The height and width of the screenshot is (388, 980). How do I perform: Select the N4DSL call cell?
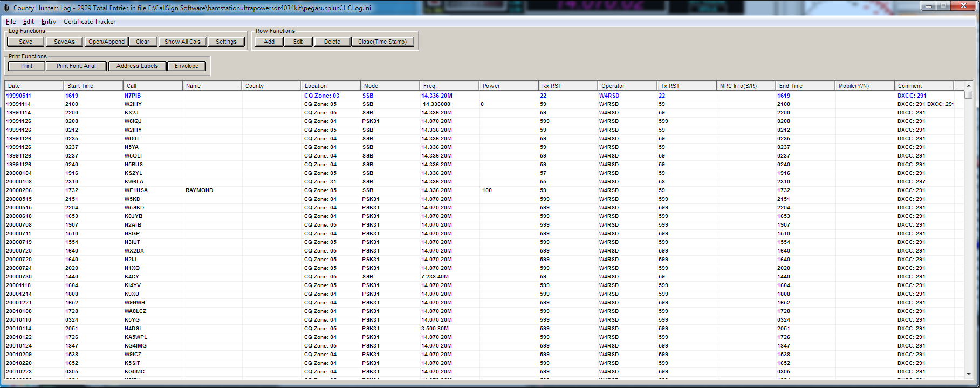pyautogui.click(x=133, y=329)
